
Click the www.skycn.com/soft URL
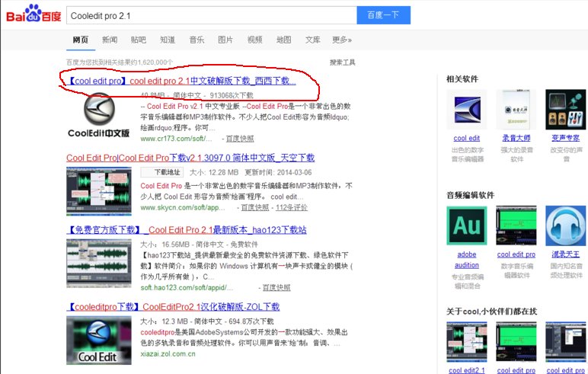[x=183, y=207]
